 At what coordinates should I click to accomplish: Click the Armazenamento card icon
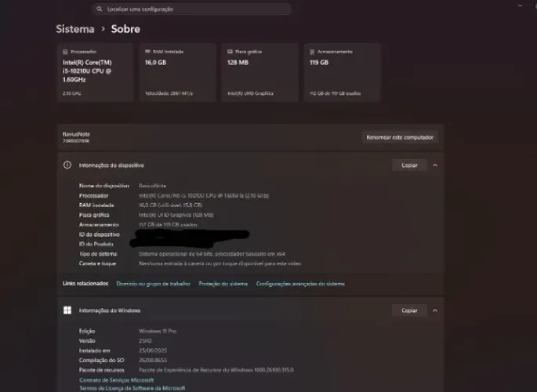[312, 52]
